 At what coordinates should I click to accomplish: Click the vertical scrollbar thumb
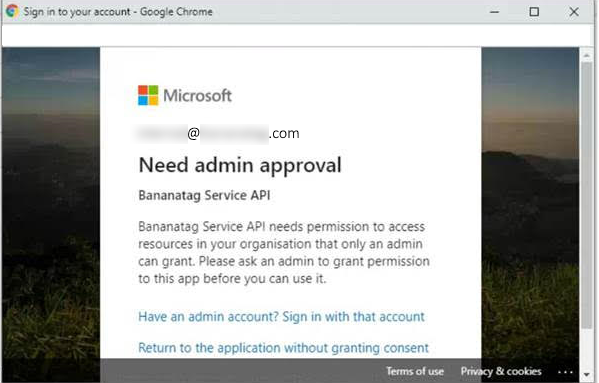tap(586, 195)
